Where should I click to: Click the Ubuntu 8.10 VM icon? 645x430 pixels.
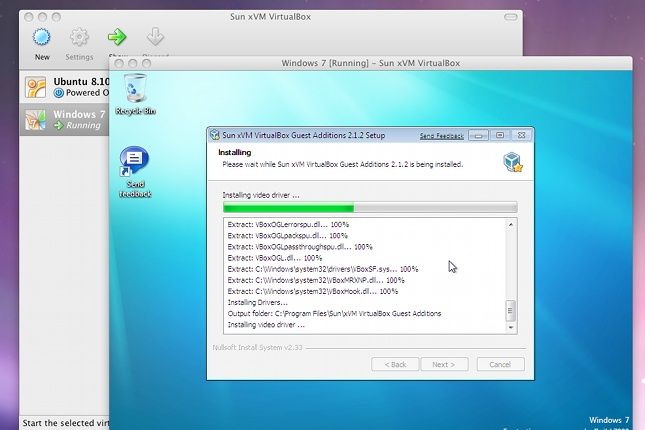35,87
